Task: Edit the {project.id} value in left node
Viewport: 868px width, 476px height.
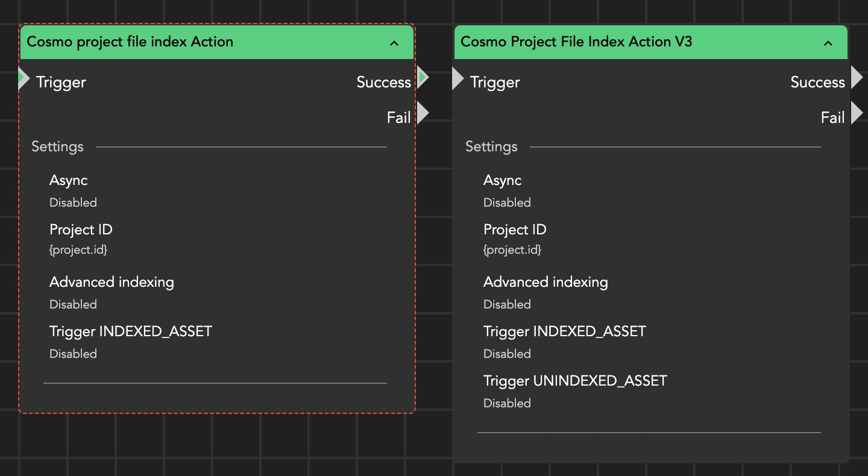Action: (x=78, y=249)
